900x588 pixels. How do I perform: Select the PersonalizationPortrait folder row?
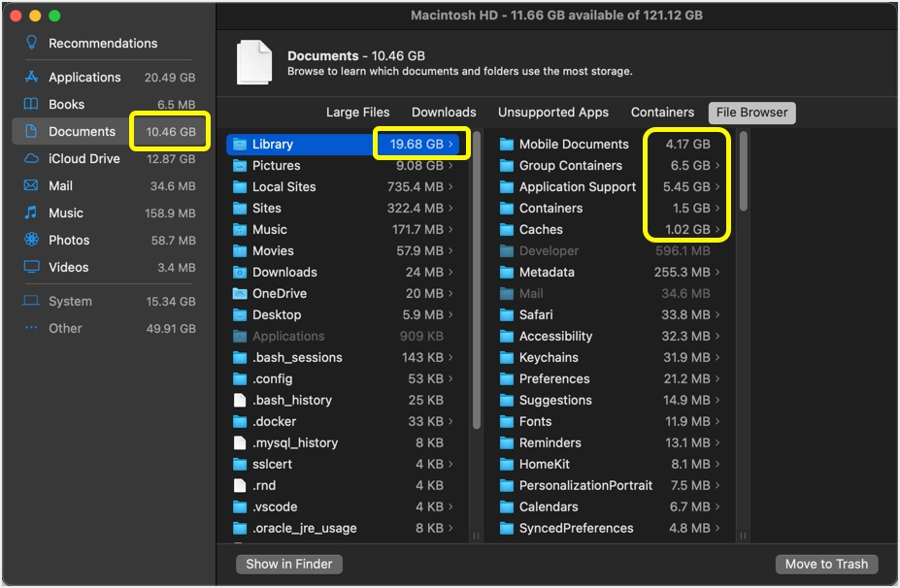pyautogui.click(x=610, y=485)
